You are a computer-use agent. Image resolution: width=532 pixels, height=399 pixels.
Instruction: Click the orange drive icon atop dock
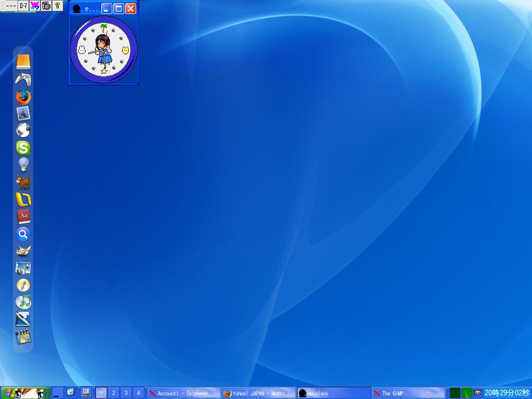coord(23,62)
